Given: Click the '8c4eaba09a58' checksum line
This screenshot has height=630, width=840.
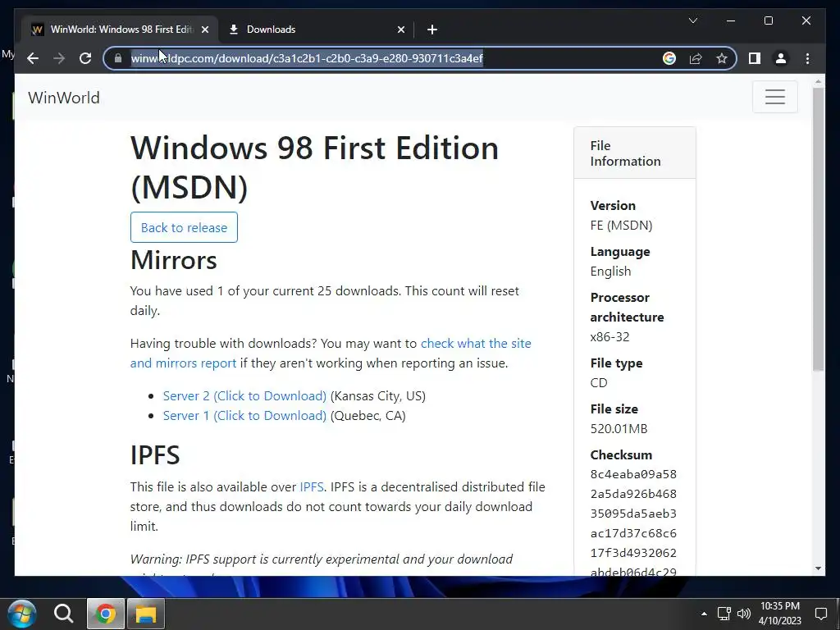Looking at the screenshot, I should coord(633,474).
